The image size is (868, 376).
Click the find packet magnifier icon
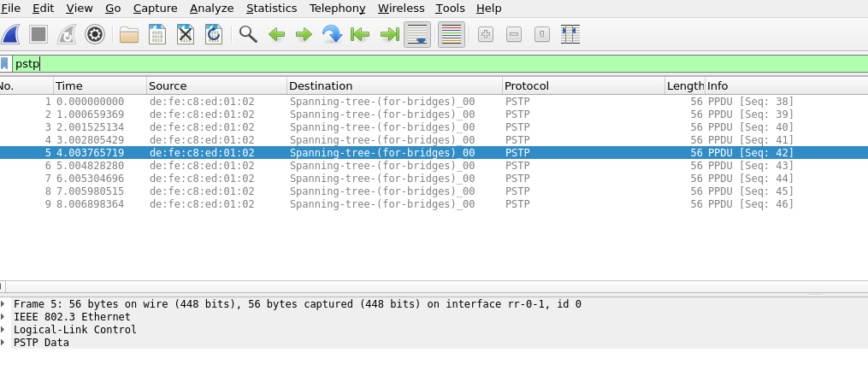click(x=248, y=34)
